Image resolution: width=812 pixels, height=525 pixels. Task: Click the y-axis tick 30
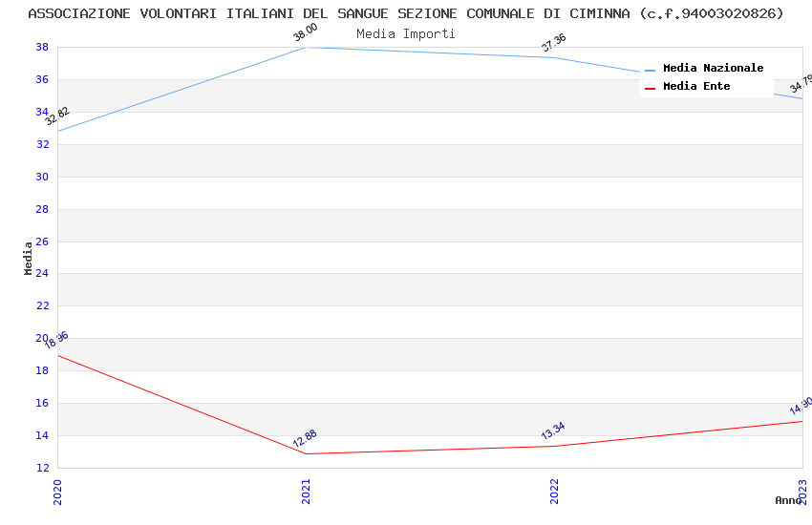tap(42, 177)
